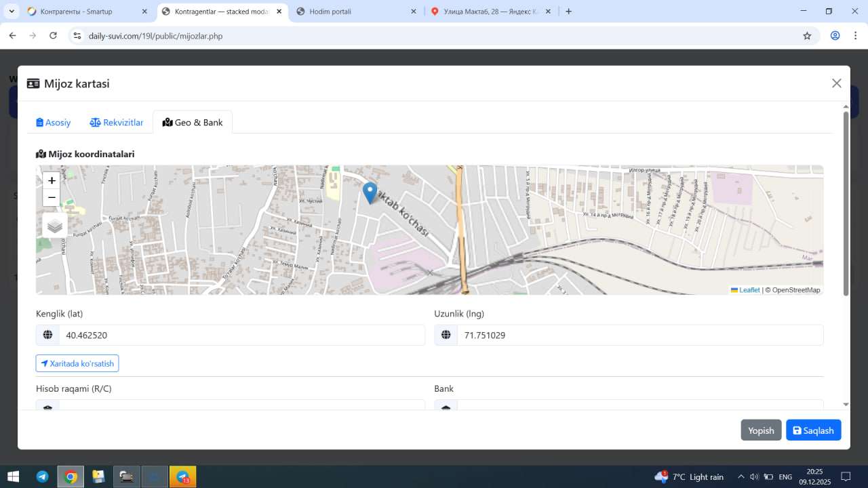Open the map layers control
868x488 pixels.
(55, 226)
